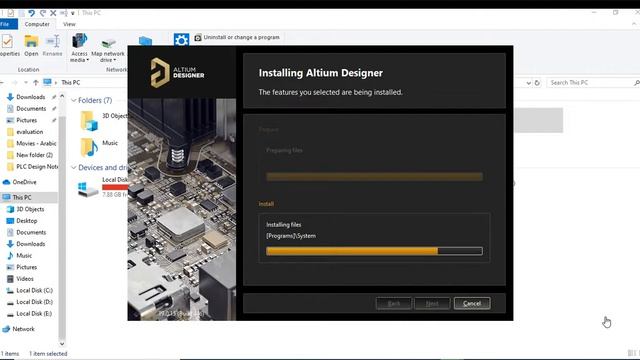Click the Local Disk drive icon
640x360 pixels.
pyautogui.click(x=88, y=189)
